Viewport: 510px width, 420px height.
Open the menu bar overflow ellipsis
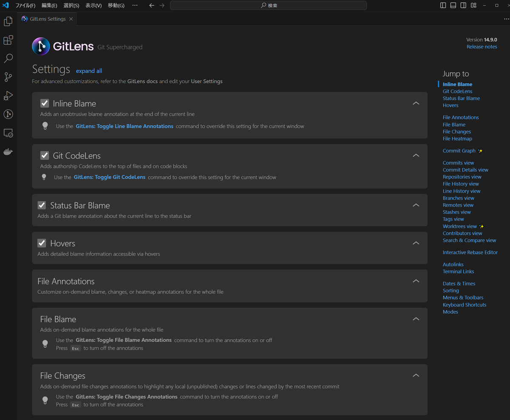(x=135, y=6)
